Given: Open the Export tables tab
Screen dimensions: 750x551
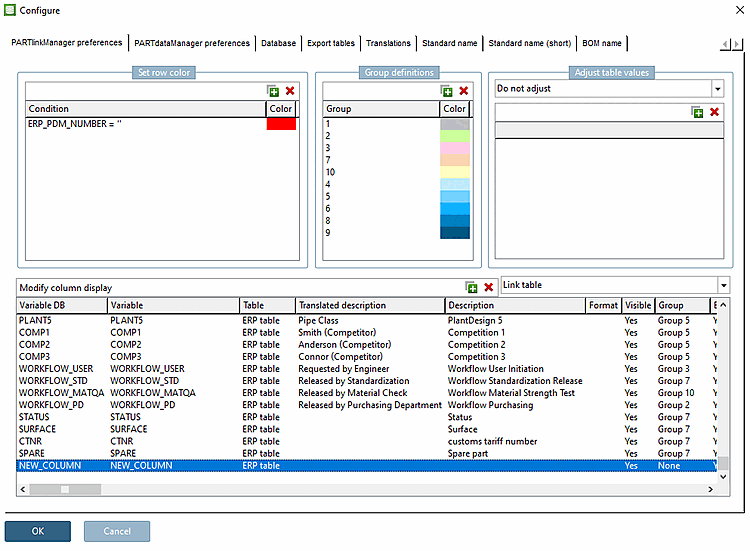Looking at the screenshot, I should click(x=330, y=43).
